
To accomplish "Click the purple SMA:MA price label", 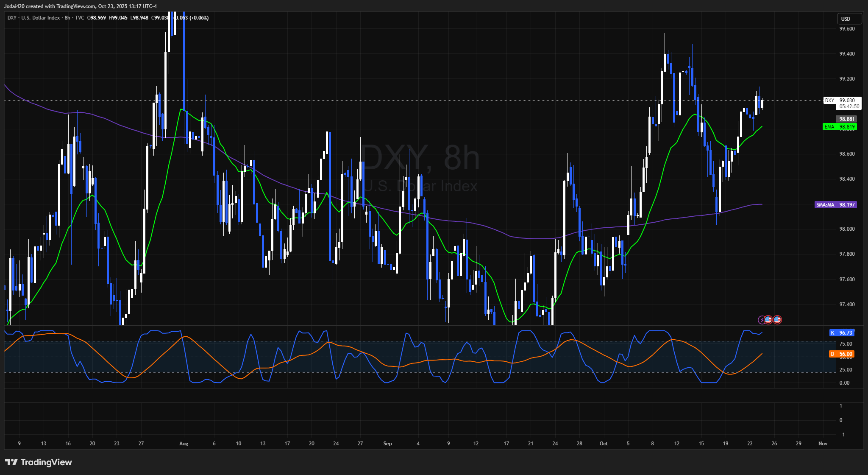I will pyautogui.click(x=835, y=205).
